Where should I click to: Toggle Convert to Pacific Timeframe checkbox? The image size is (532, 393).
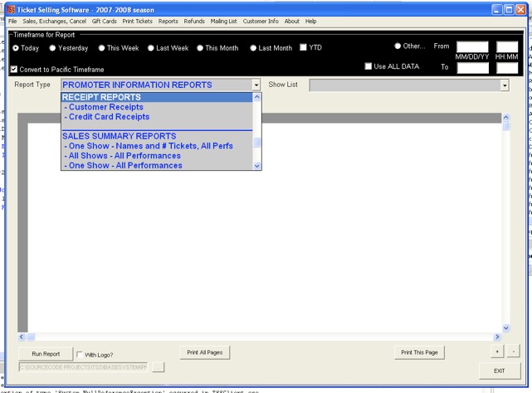(14, 70)
